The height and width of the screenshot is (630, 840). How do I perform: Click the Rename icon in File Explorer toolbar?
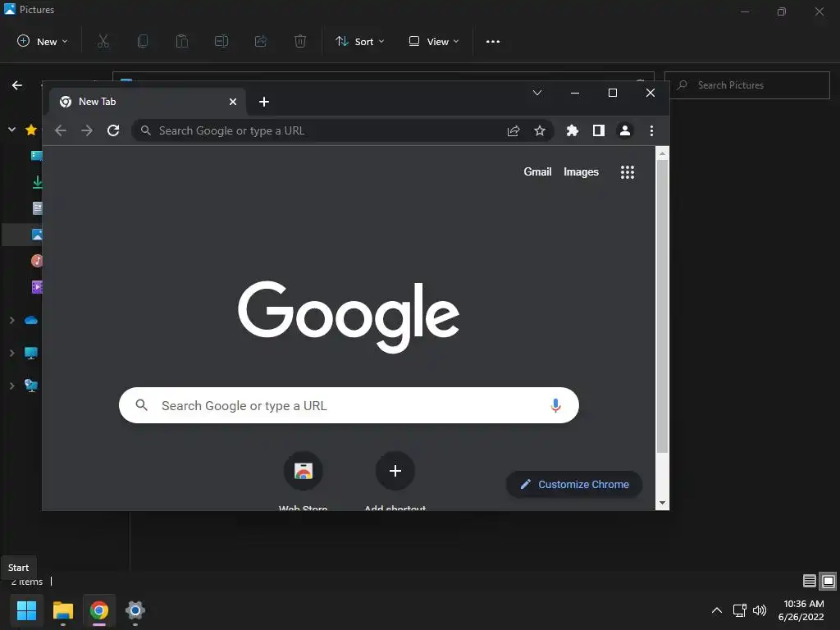click(x=221, y=41)
